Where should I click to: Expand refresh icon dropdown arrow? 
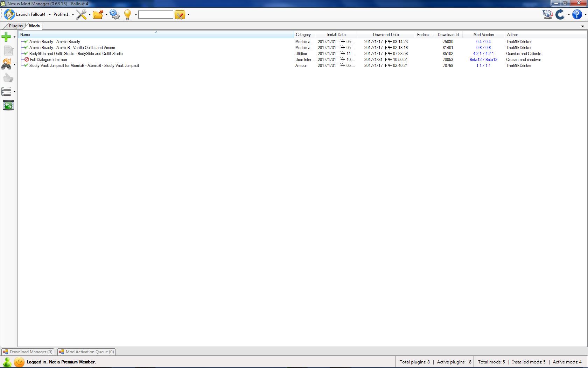click(x=568, y=15)
